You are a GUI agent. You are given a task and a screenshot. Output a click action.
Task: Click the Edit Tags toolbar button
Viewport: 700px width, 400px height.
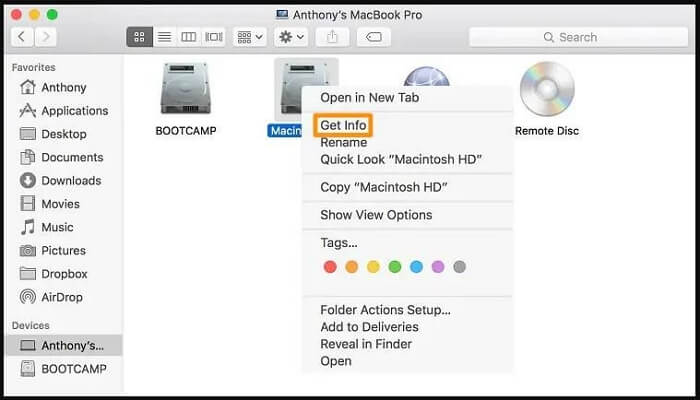374,37
